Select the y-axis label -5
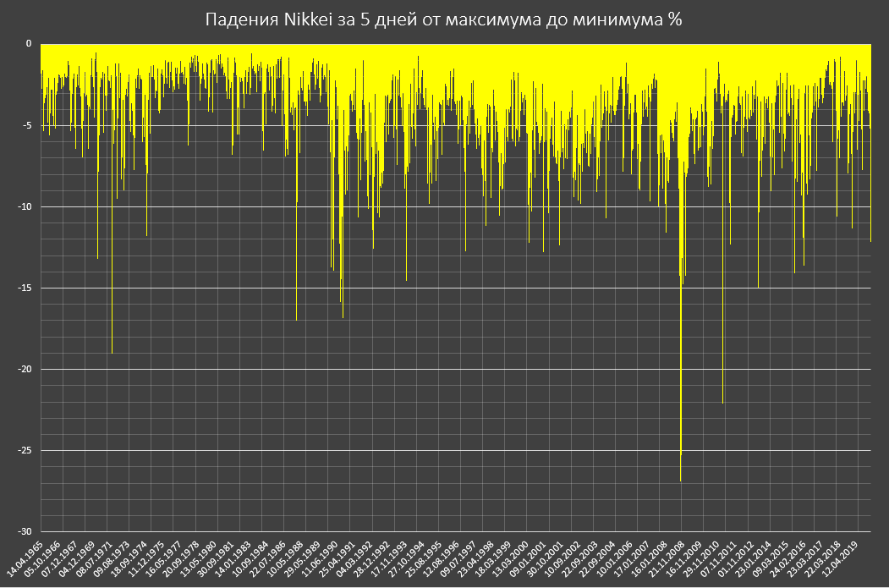889x588 pixels. coord(27,125)
